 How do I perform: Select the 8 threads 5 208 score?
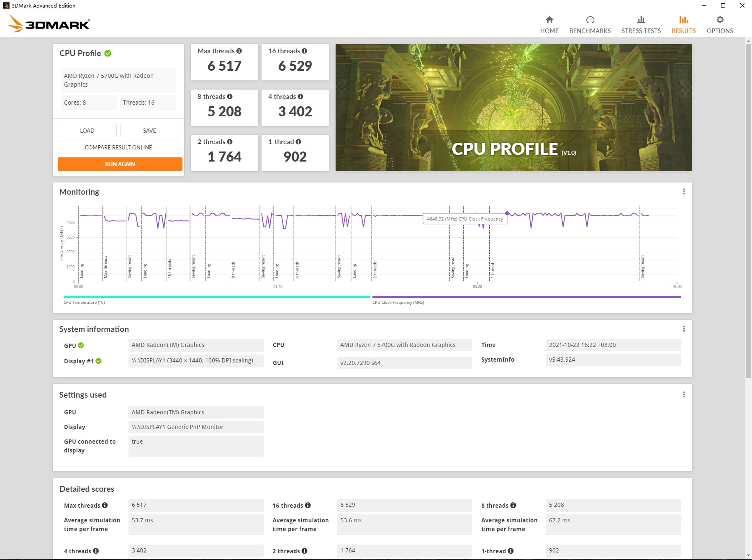224,112
